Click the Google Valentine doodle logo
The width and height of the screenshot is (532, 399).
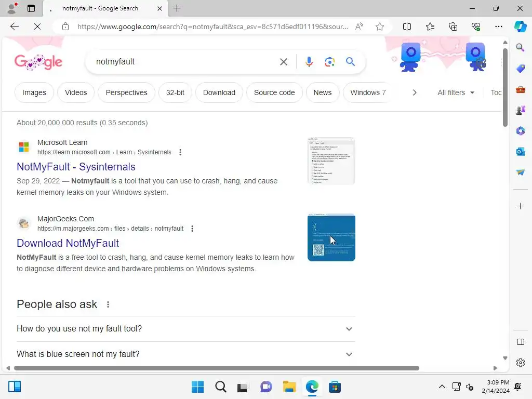point(38,62)
